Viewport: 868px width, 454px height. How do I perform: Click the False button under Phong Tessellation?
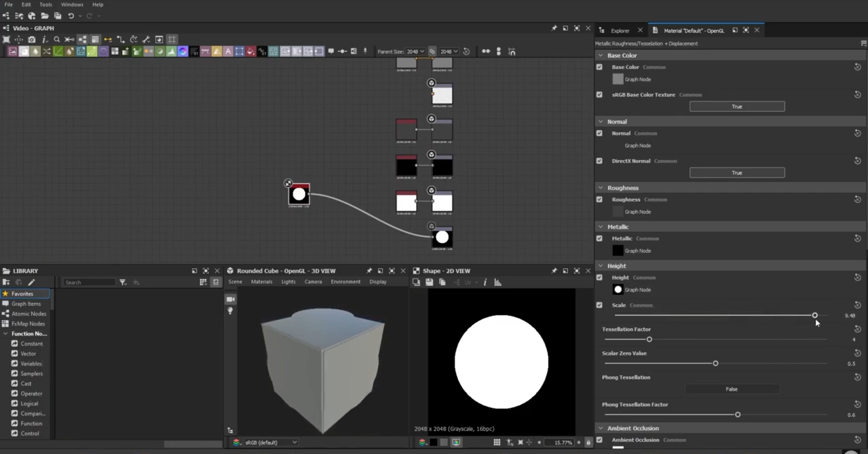point(731,389)
